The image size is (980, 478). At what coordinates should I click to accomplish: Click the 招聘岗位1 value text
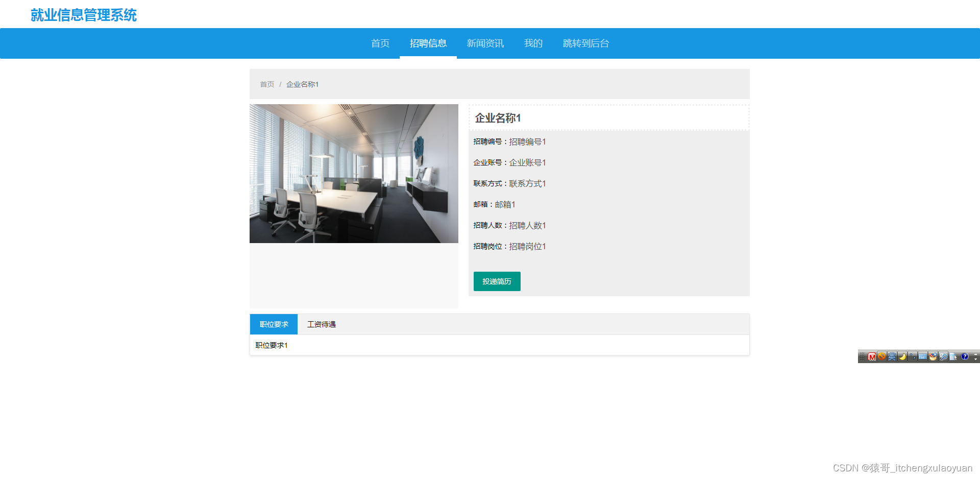coord(527,246)
